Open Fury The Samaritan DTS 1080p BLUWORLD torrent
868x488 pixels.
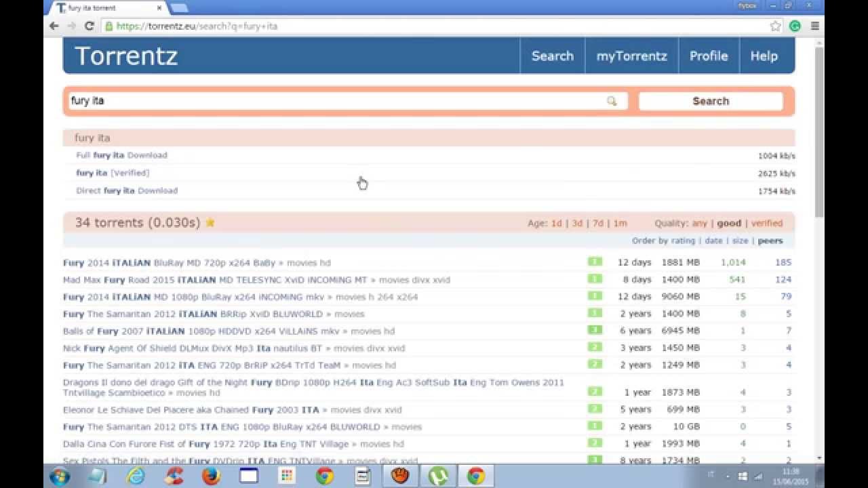coord(222,426)
